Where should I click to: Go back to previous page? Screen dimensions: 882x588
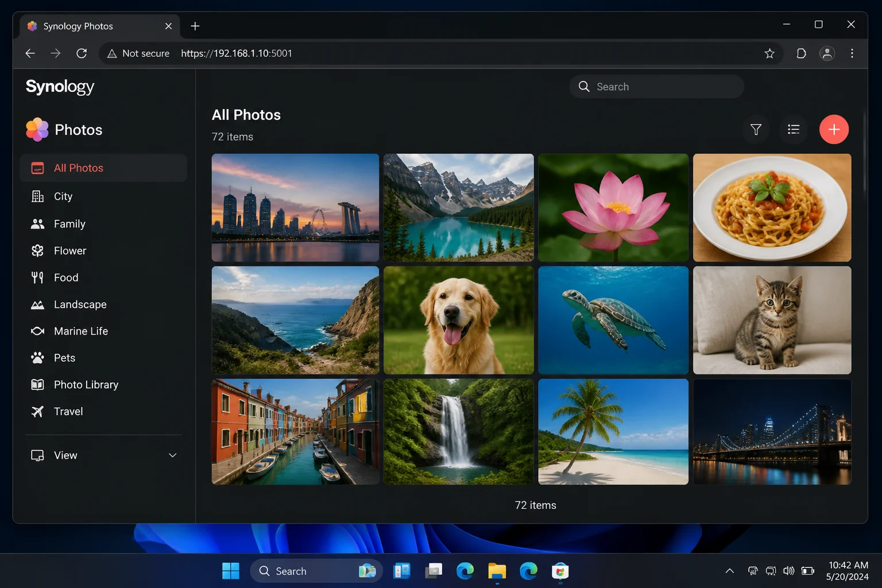(x=30, y=53)
